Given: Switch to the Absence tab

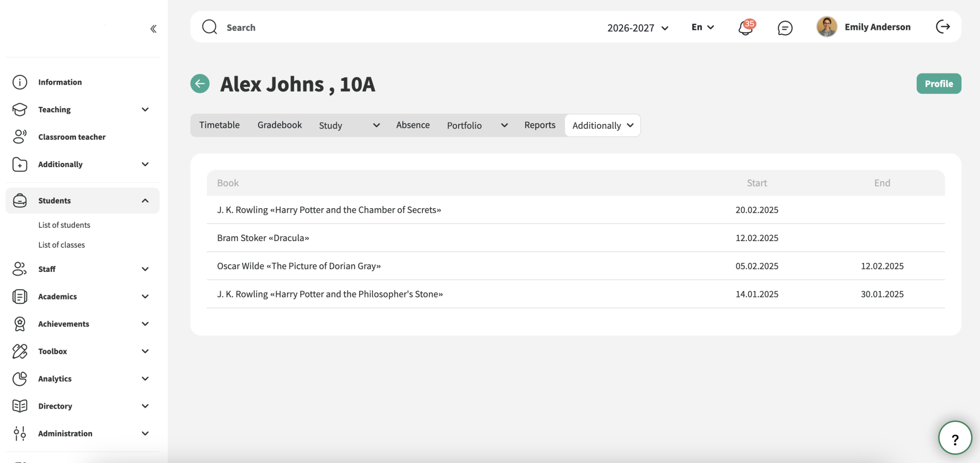Looking at the screenshot, I should pyautogui.click(x=413, y=125).
